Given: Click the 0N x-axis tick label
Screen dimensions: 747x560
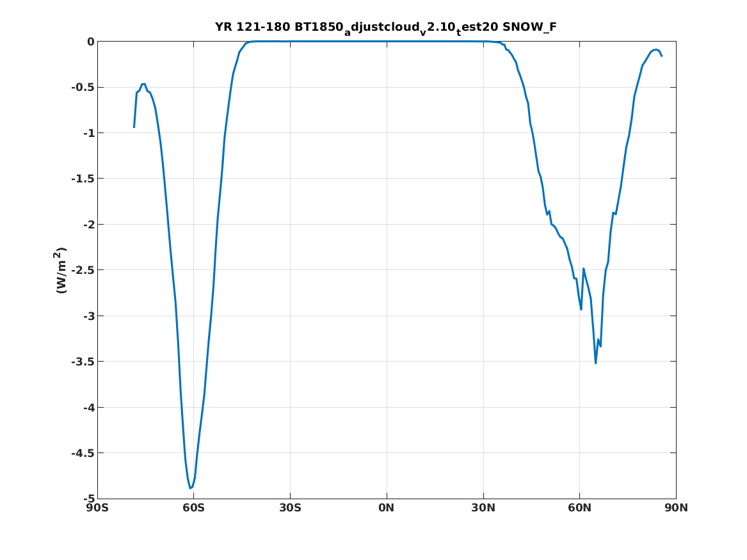Looking at the screenshot, I should coord(387,508).
